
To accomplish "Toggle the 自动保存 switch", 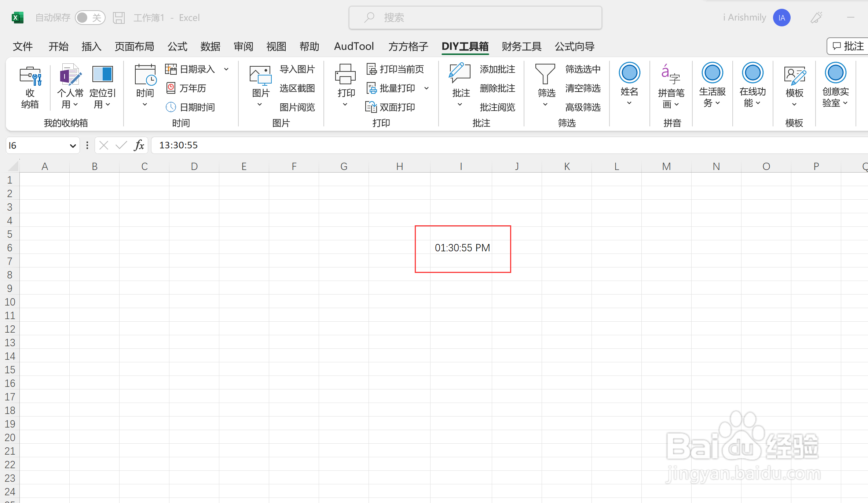I will (90, 18).
